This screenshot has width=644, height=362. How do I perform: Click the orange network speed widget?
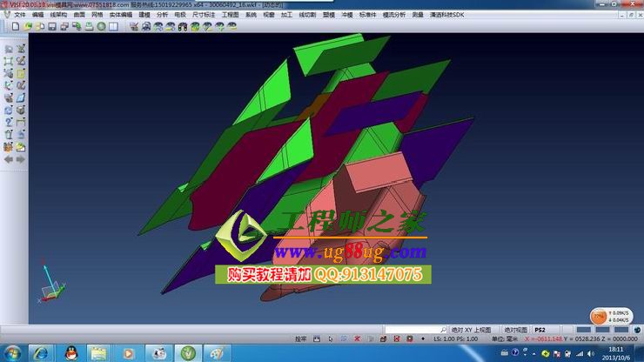[x=611, y=317]
